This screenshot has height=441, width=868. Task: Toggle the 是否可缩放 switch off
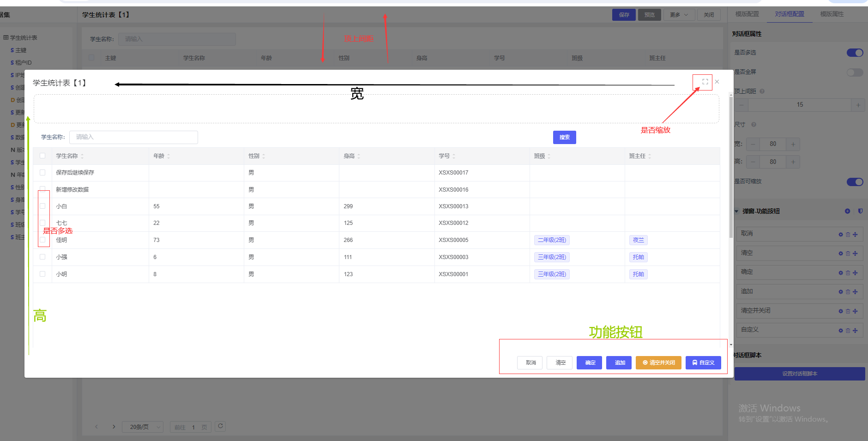pos(855,182)
